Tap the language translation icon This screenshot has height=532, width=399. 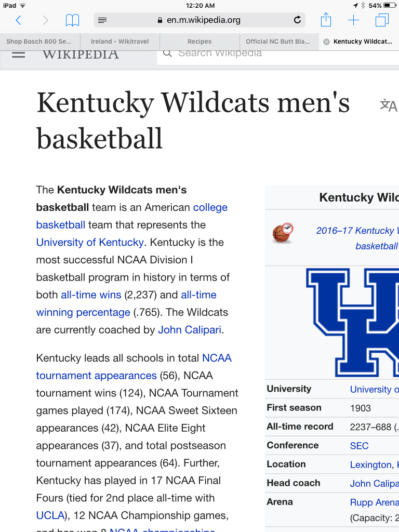pos(388,105)
